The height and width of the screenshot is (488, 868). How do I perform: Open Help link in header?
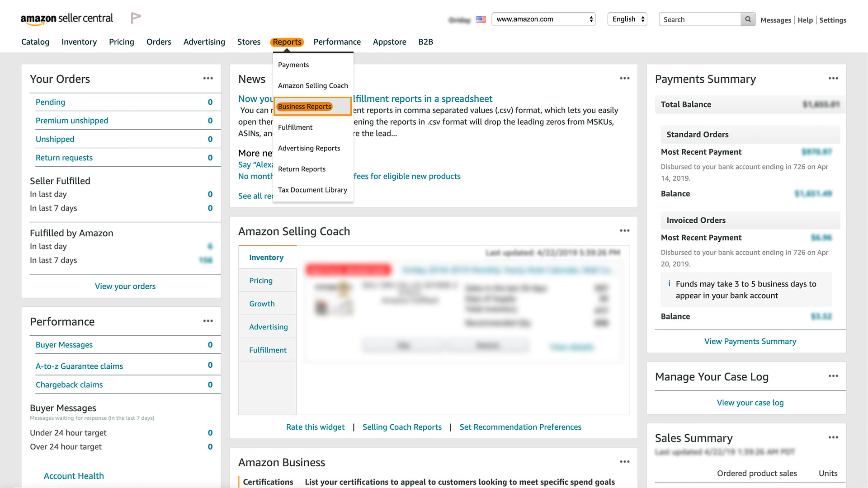pyautogui.click(x=805, y=20)
